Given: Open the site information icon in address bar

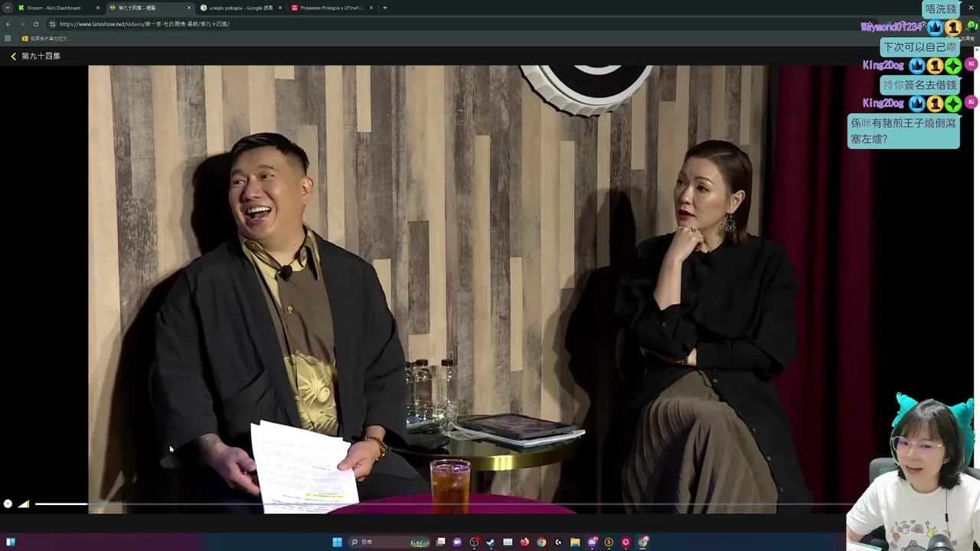Looking at the screenshot, I should [x=52, y=24].
